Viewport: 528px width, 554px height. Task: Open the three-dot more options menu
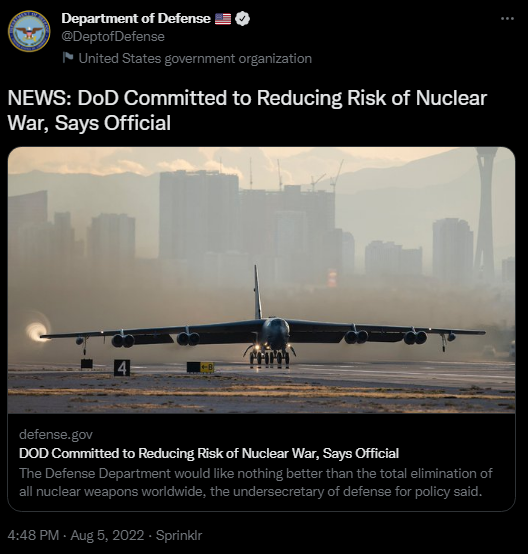507,18
